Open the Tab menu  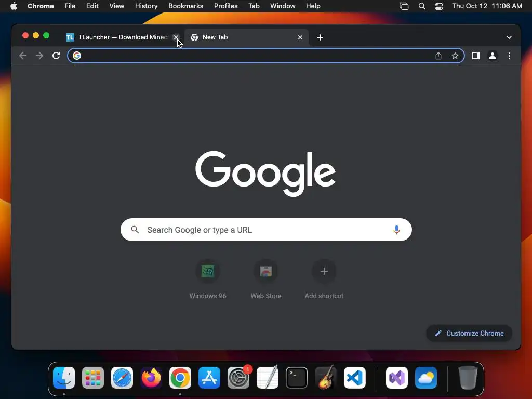click(x=254, y=6)
